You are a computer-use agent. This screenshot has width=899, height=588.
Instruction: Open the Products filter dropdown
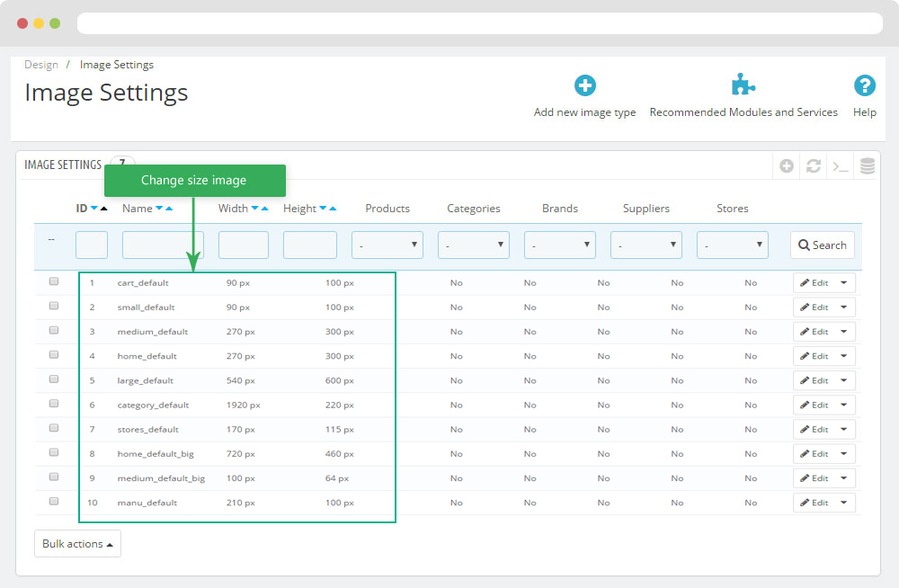(387, 245)
